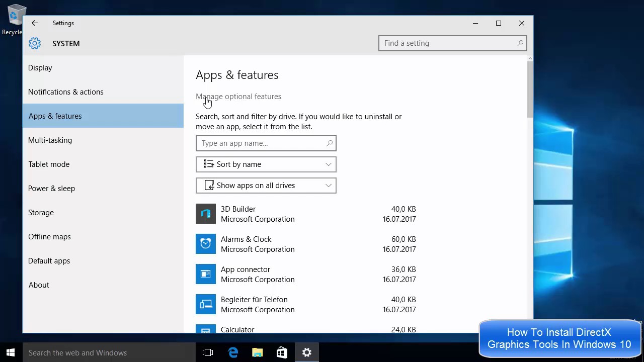Select the Calculator app entry

306,329
